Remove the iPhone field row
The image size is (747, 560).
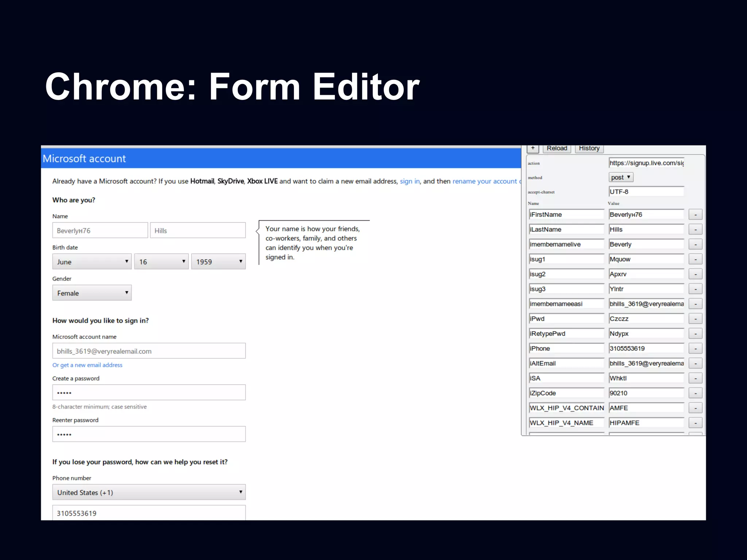coord(695,349)
